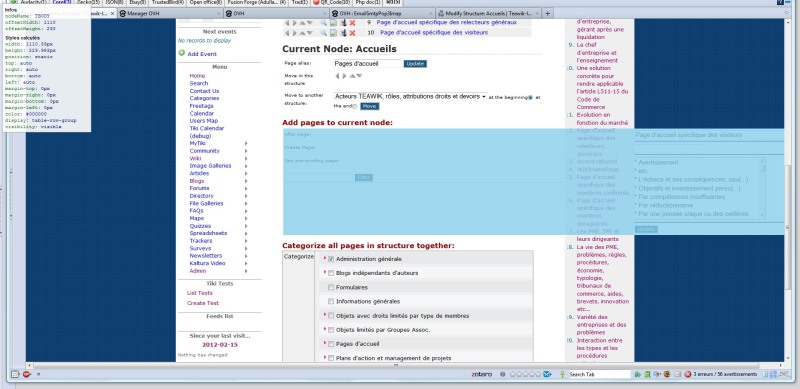The width and height of the screenshot is (800, 389).
Task: Demote row 10 page with right arrow
Action: [x=294, y=33]
